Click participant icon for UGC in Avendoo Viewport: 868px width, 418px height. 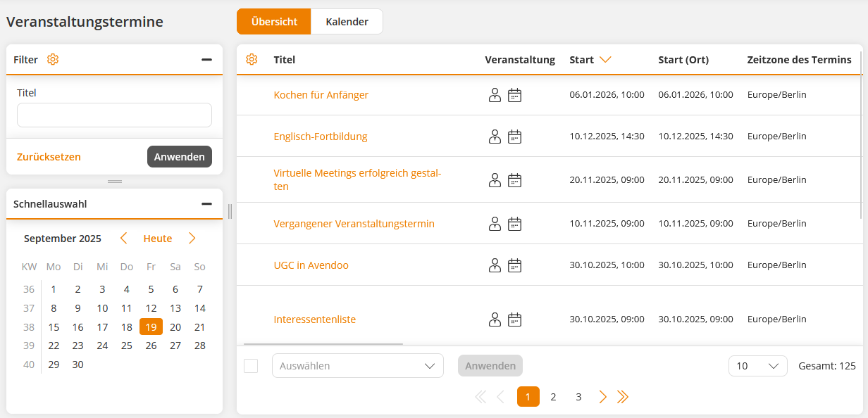495,265
